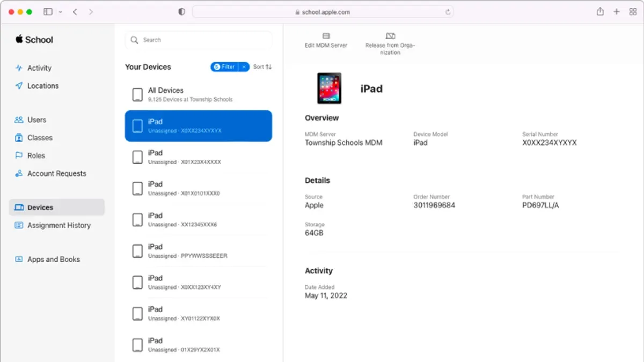
Task: Select iPad with serial X0XX234XYXYX
Action: pyautogui.click(x=199, y=126)
